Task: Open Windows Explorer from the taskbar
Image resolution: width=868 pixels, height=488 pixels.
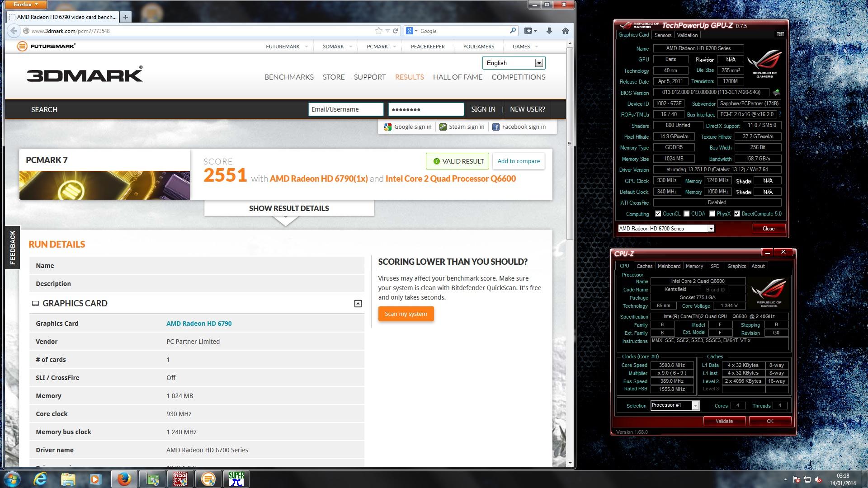Action: (68, 479)
